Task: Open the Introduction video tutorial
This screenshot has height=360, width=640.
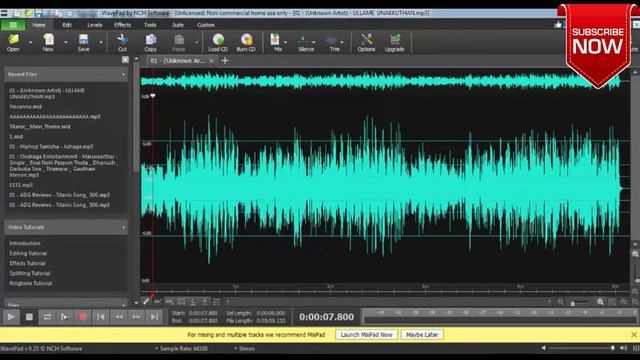Action: pyautogui.click(x=25, y=243)
